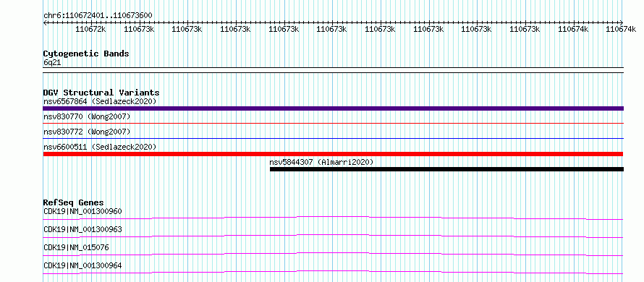
Task: Click the 6q21 band label
Action: [x=52, y=62]
